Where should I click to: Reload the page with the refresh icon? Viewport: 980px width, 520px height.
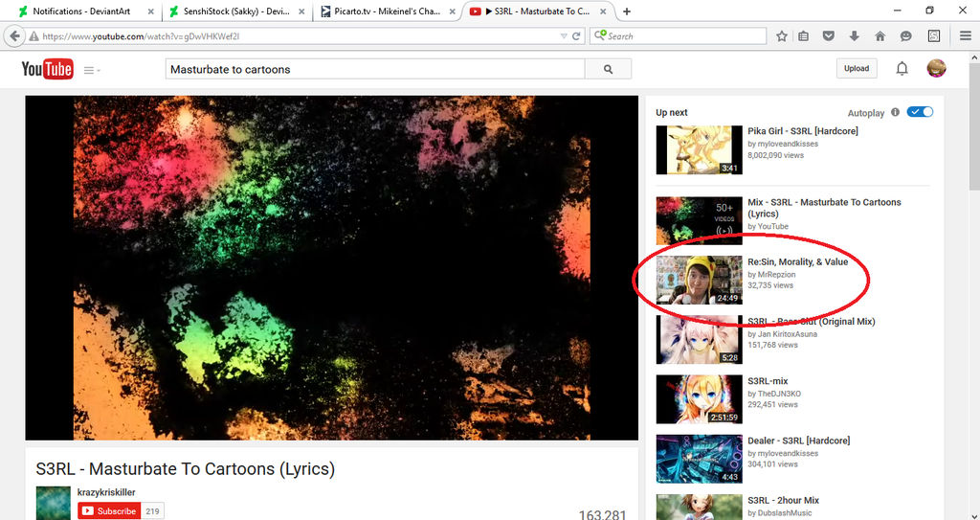pyautogui.click(x=576, y=36)
